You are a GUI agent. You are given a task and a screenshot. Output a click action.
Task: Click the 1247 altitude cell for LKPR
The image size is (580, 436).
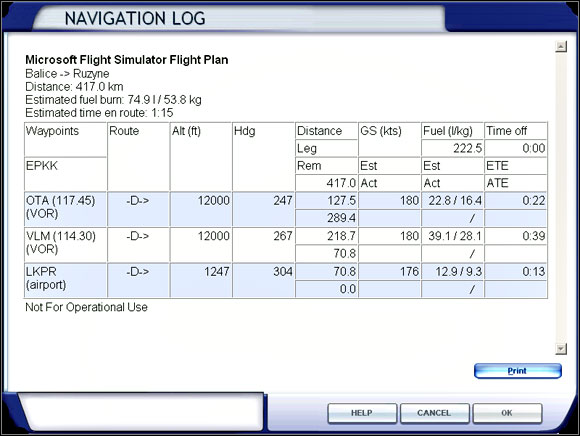coord(201,280)
